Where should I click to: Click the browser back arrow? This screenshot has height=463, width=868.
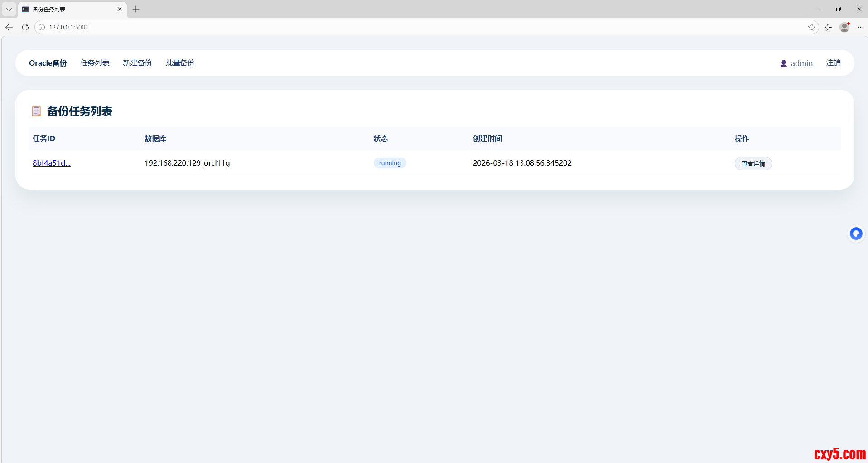click(x=9, y=27)
